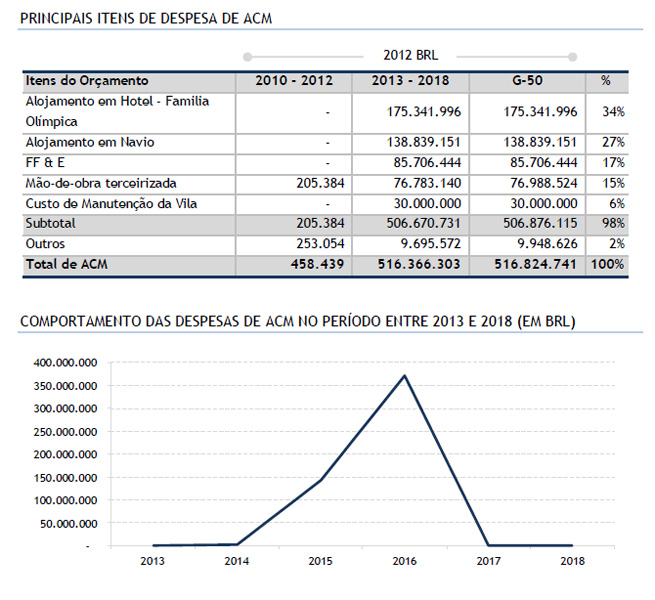Viewport: 655px width, 600px height.
Task: Select the '%' column header
Action: [606, 81]
